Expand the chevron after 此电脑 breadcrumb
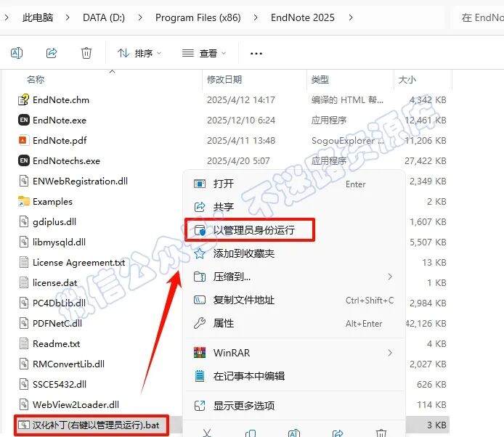 (68, 17)
